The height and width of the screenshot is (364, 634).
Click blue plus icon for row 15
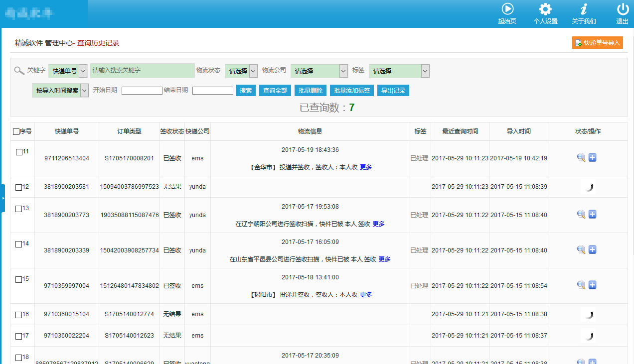click(x=593, y=285)
